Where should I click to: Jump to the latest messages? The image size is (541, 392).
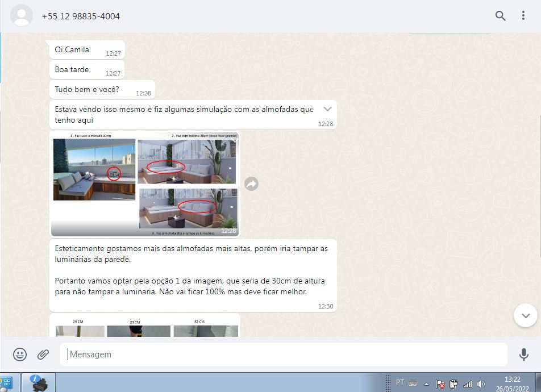[526, 315]
